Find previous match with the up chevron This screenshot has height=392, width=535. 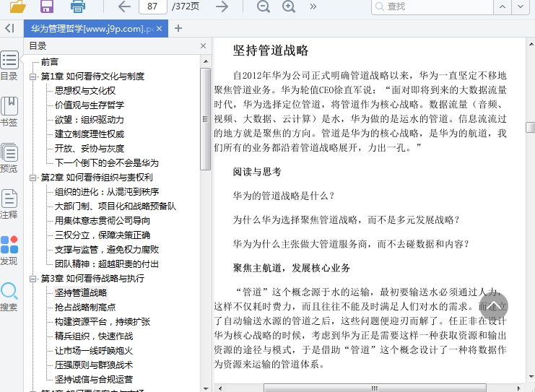point(503,6)
